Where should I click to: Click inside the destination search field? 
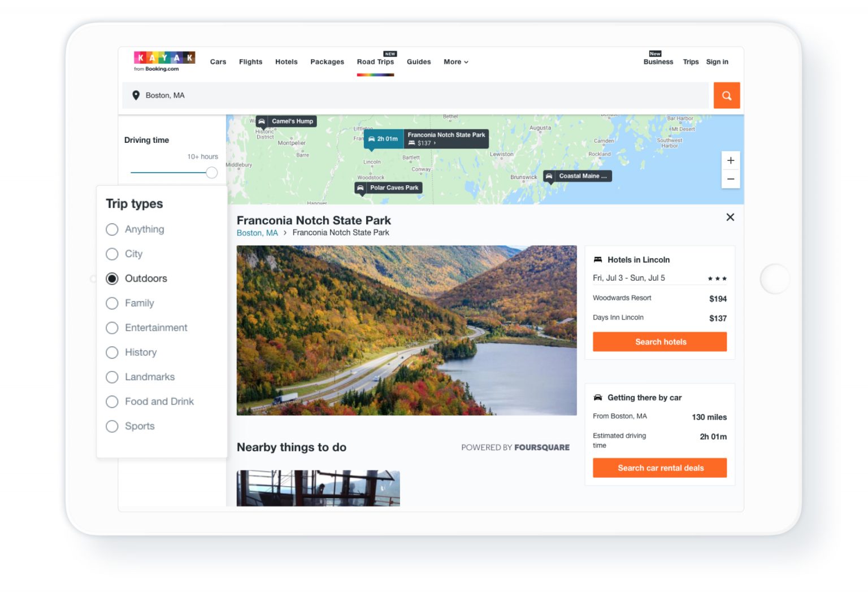[396, 95]
